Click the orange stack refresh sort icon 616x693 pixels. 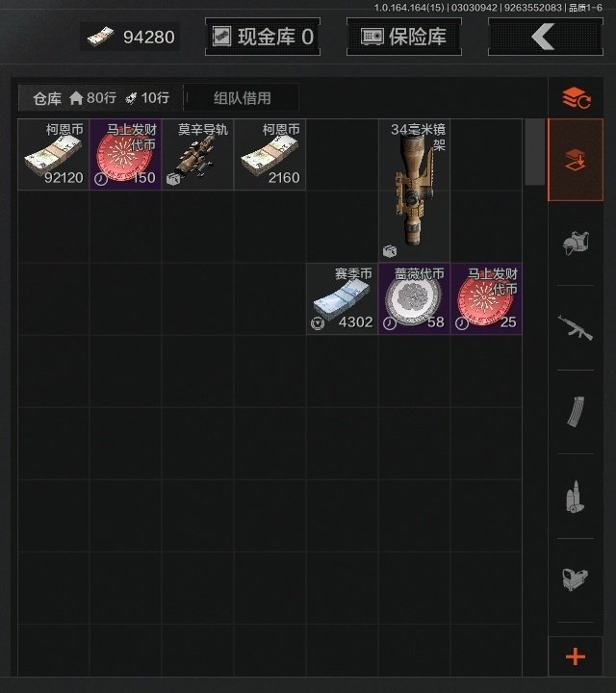576,97
